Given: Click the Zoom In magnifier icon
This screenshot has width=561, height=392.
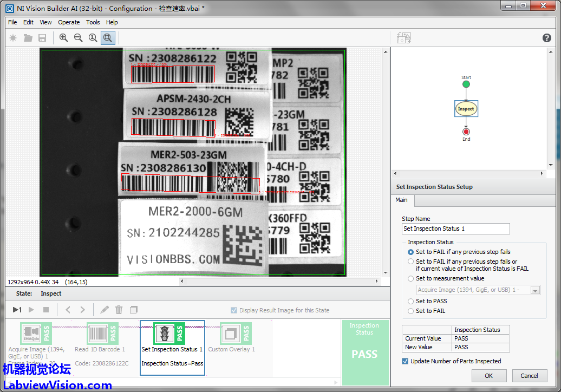Looking at the screenshot, I should (64, 37).
